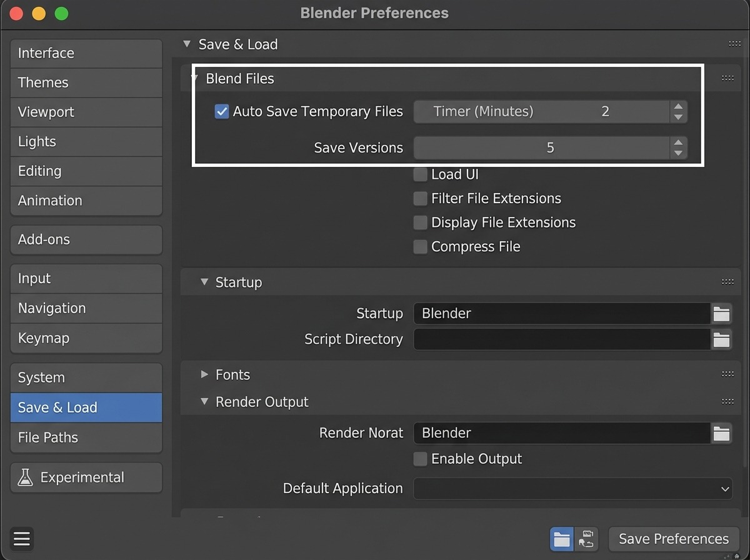Minimize the Blender Preferences window
Image resolution: width=750 pixels, height=560 pixels.
coord(39,13)
